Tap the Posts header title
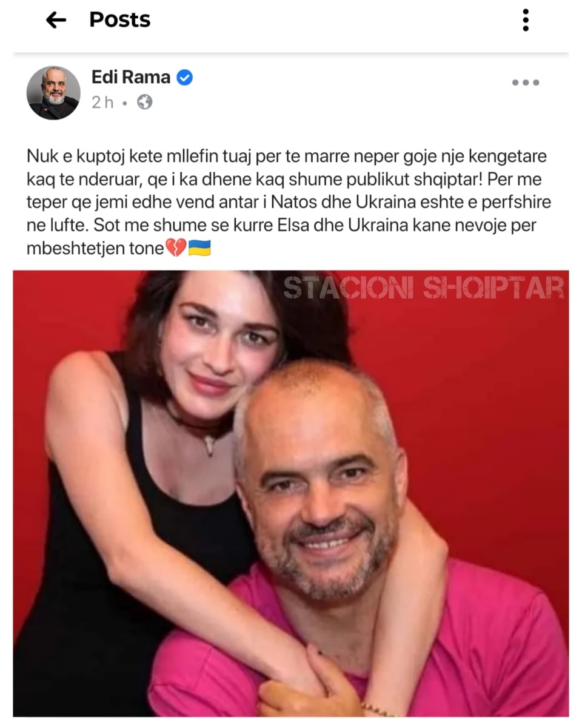Viewport: 582px width, 728px height. (x=120, y=20)
